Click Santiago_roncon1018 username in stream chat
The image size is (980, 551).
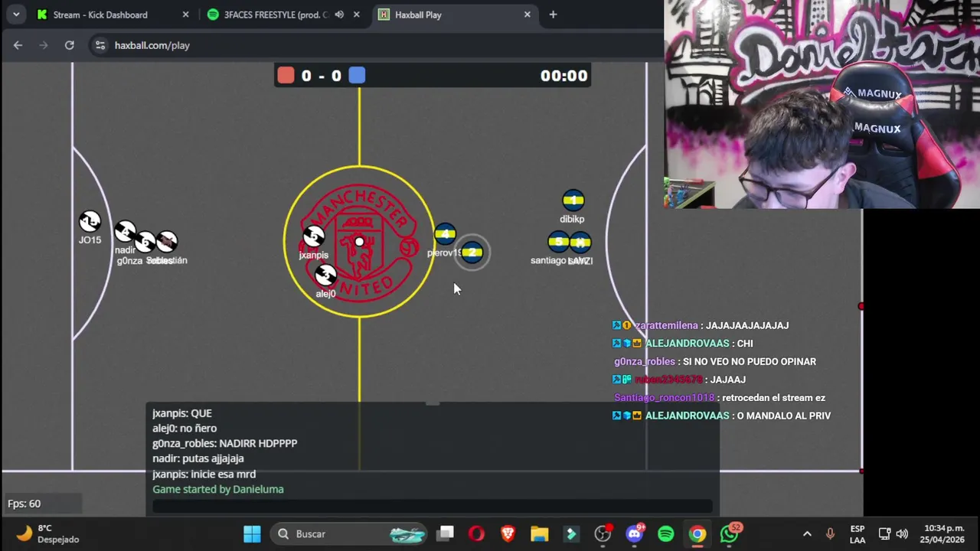point(664,398)
